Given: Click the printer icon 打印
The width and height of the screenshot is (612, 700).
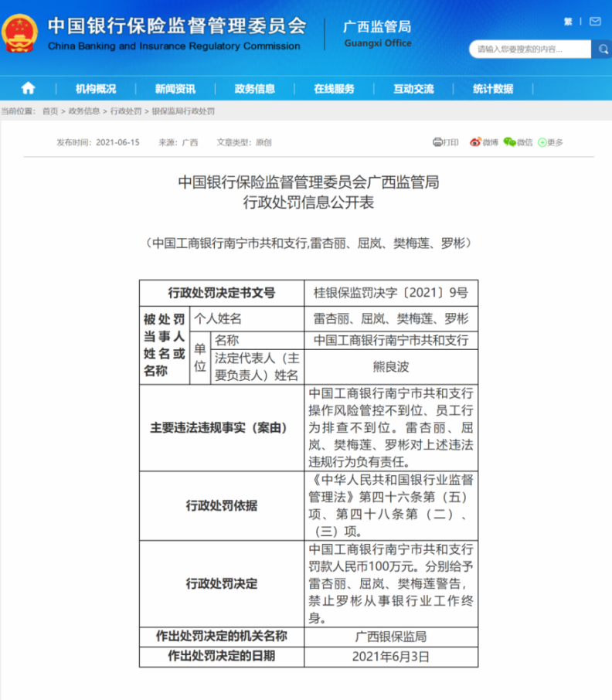Looking at the screenshot, I should (446, 142).
